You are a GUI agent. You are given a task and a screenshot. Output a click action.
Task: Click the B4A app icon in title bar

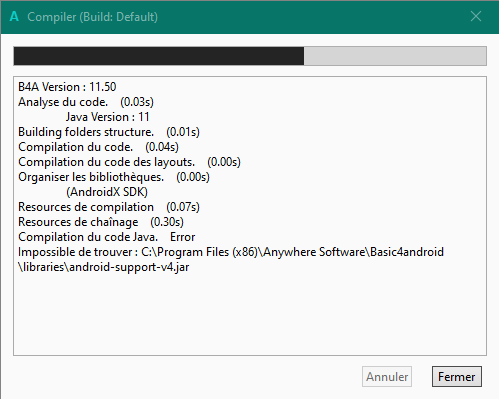click(14, 16)
